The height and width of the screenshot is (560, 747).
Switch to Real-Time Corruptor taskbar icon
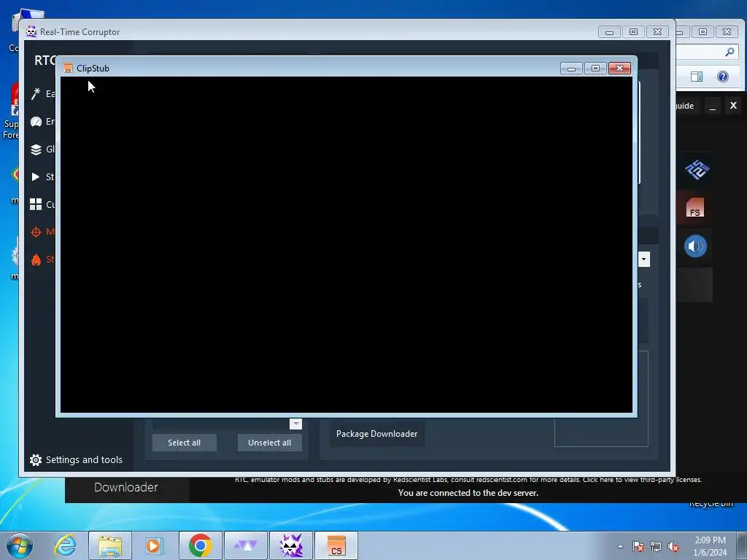pos(291,545)
